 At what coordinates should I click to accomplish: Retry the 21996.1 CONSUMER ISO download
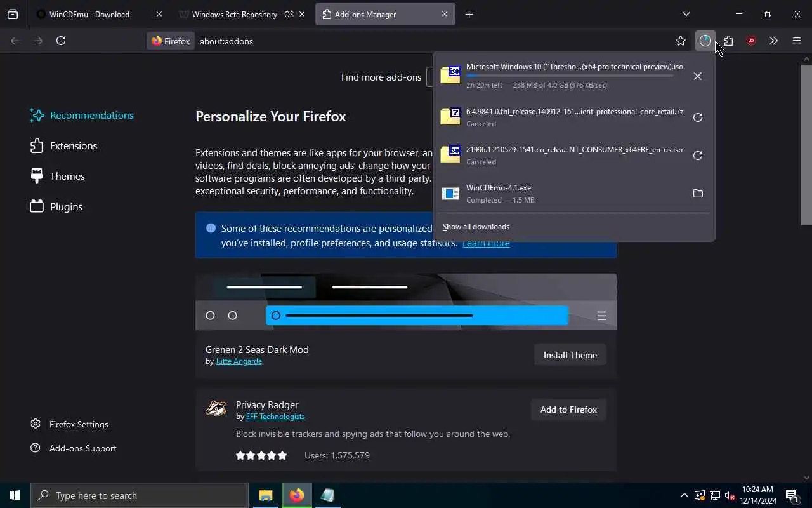[x=698, y=156]
